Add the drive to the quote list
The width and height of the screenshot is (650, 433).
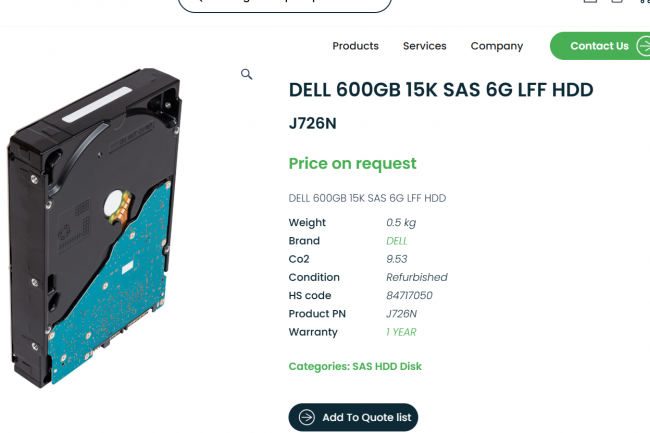(353, 417)
